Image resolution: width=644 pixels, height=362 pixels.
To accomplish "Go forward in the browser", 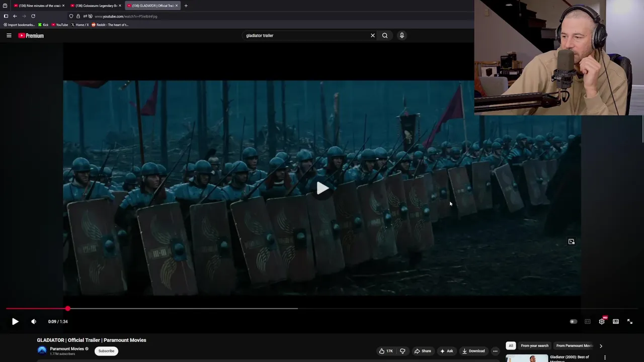I will [24, 16].
